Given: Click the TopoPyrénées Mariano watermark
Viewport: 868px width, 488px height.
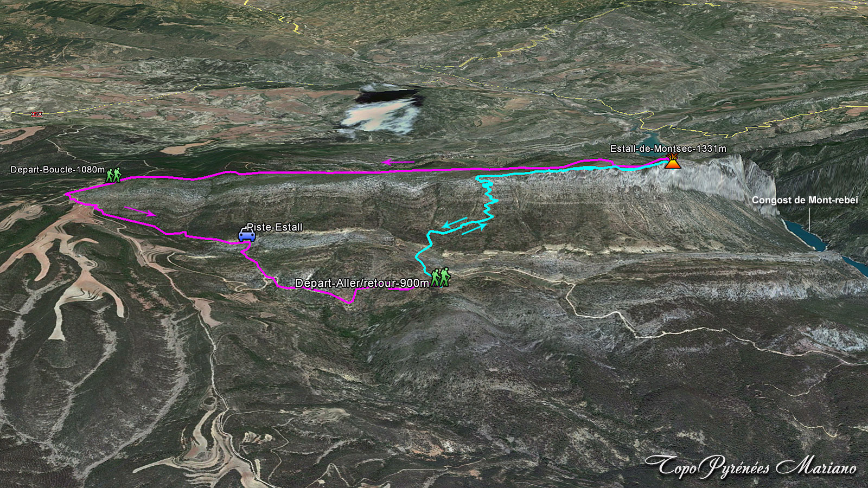Looking at the screenshot, I should click(751, 466).
